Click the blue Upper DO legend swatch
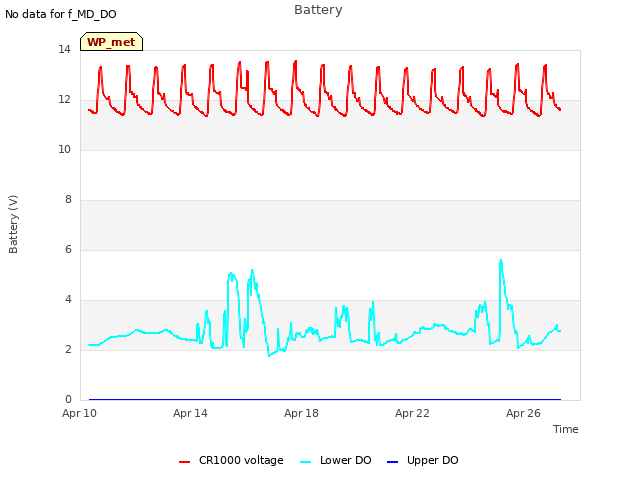640x480 pixels. pyautogui.click(x=392, y=462)
